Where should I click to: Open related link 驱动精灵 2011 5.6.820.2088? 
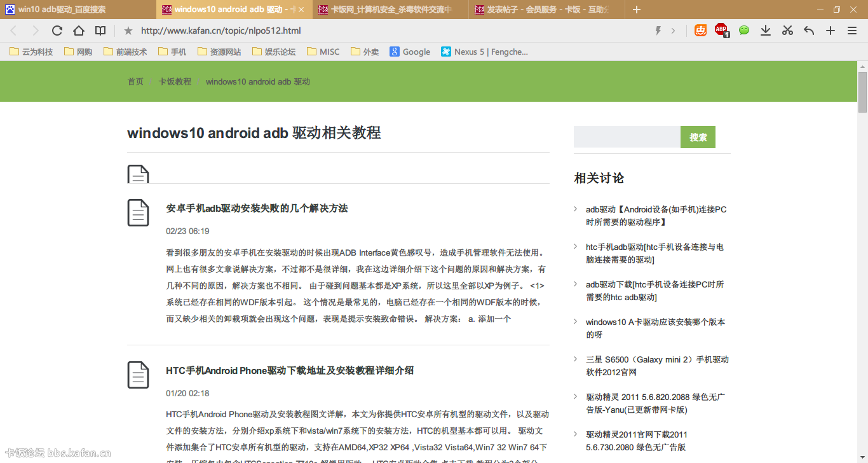(x=655, y=403)
